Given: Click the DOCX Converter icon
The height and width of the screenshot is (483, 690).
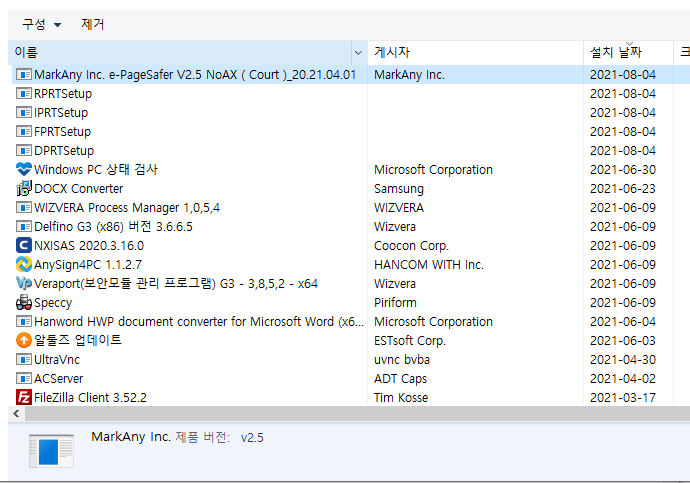Looking at the screenshot, I should point(24,189).
